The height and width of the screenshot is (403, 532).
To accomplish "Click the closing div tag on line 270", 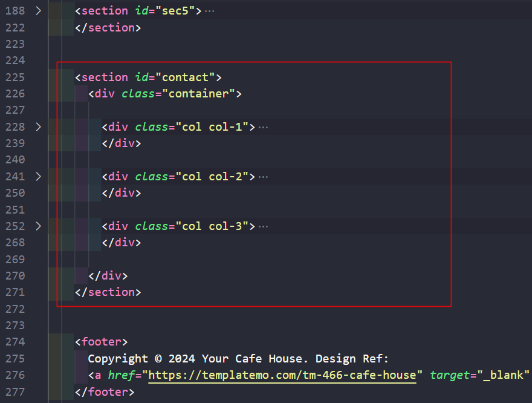I will [108, 276].
